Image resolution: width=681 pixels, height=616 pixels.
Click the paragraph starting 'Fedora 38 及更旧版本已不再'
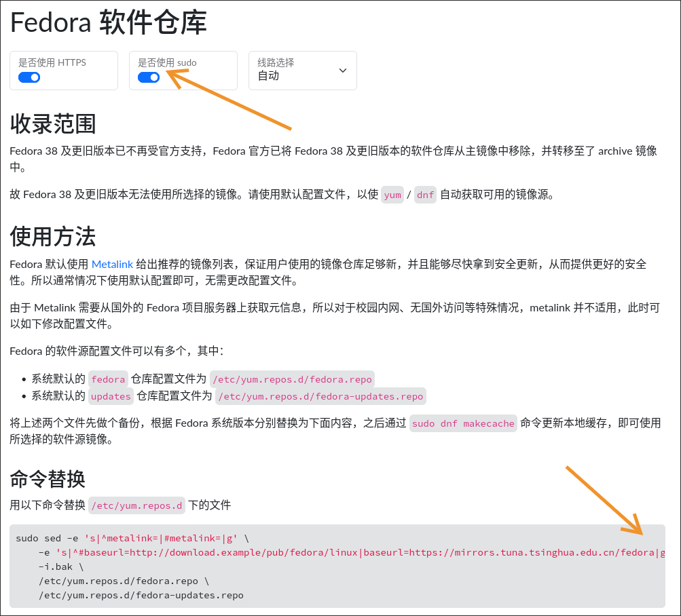tap(333, 159)
